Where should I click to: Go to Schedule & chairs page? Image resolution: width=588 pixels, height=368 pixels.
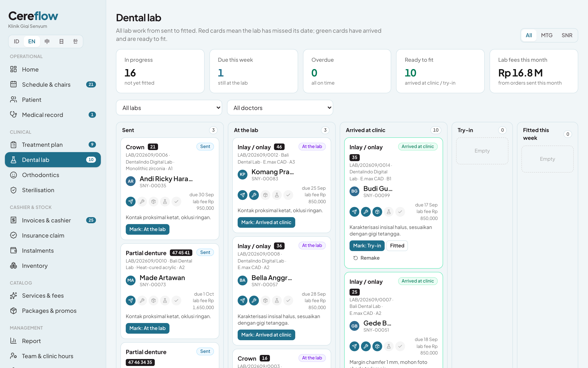point(53,84)
